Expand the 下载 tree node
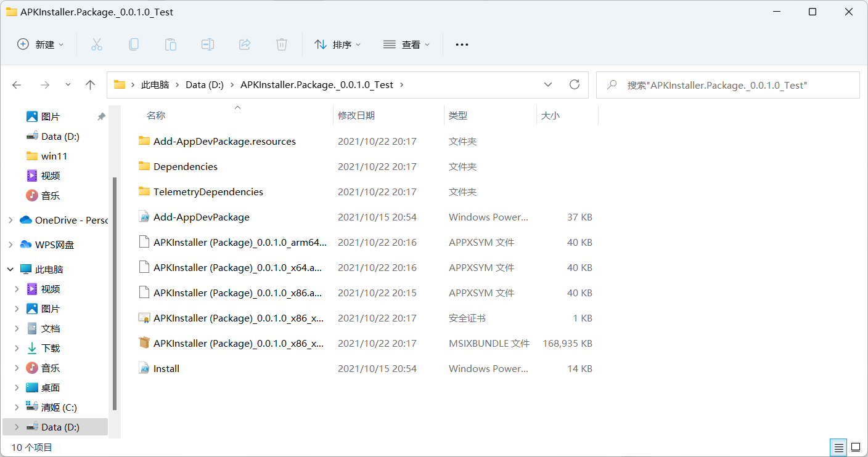The height and width of the screenshot is (457, 868). pyautogui.click(x=17, y=348)
